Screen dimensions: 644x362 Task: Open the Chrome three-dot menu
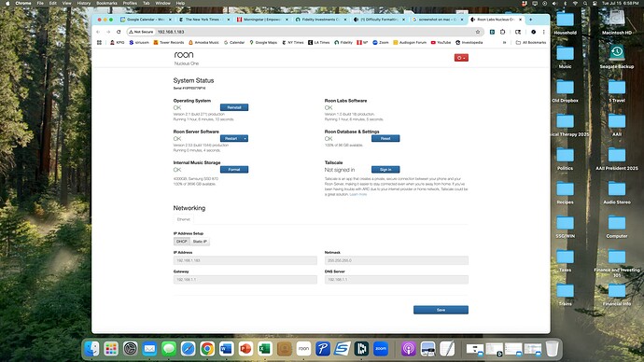[x=544, y=32]
